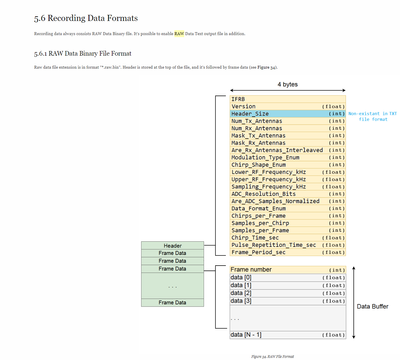Select the 'Num_Tx_Antennas' field
The height and width of the screenshot is (360, 400).
(288, 121)
